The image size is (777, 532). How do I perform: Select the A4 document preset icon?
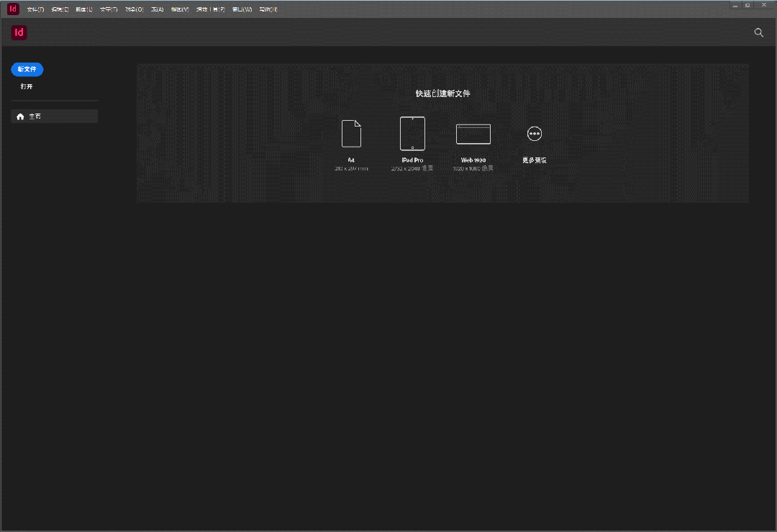click(x=351, y=134)
